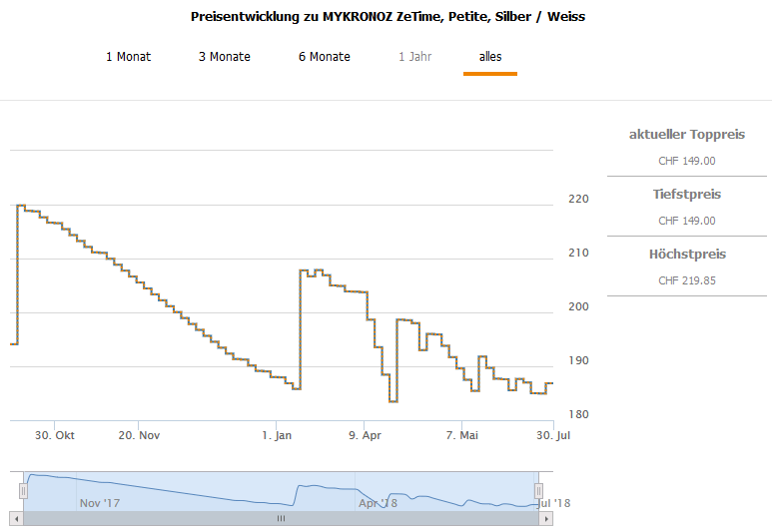
Task: Click the navigator left scroll arrow
Action: 16,519
